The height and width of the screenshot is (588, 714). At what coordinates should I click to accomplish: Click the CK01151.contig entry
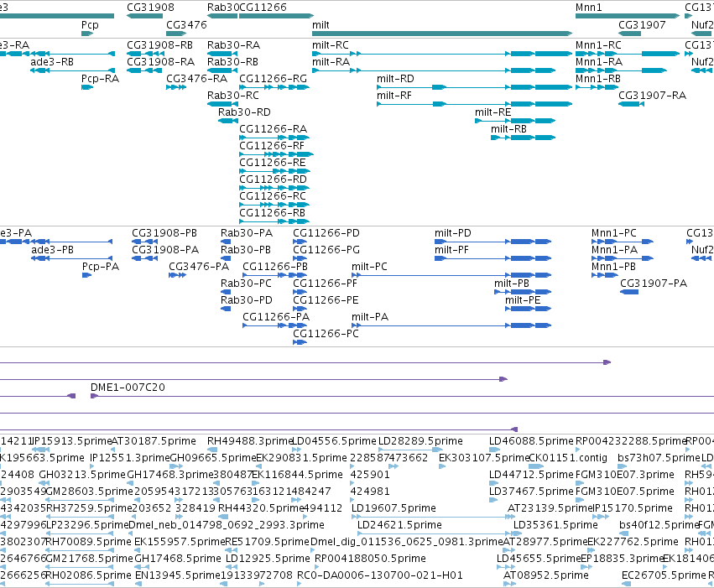pos(568,458)
